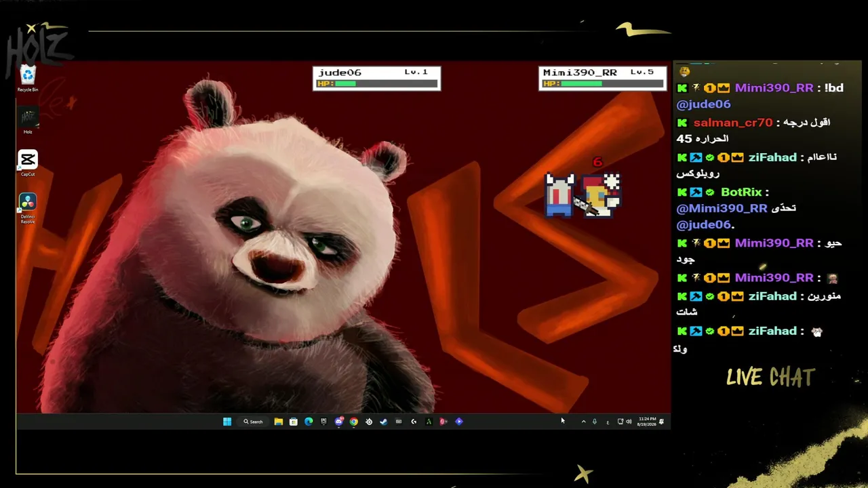Viewport: 868px width, 488px height.
Task: Launch the DaVinci Resolve desktop shortcut
Action: [x=28, y=208]
